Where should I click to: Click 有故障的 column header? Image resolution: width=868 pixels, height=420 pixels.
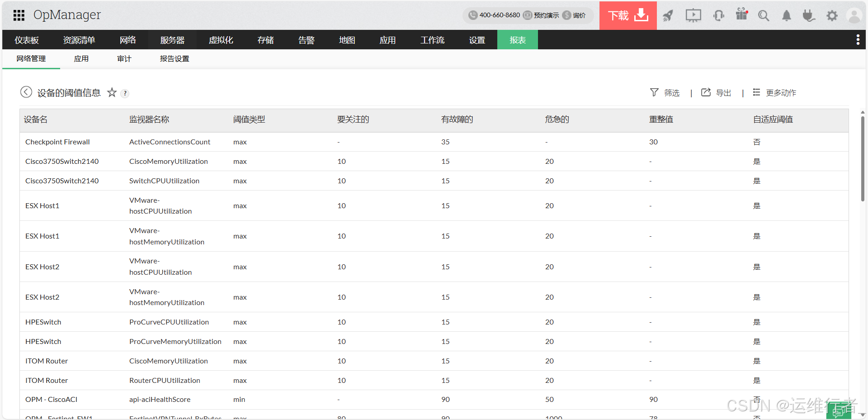457,119
